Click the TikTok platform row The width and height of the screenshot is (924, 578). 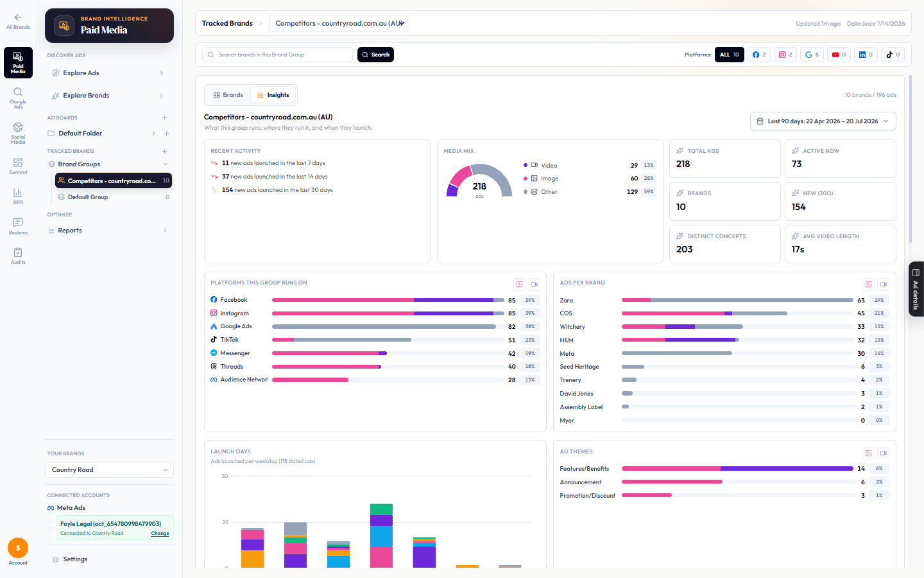(x=375, y=340)
